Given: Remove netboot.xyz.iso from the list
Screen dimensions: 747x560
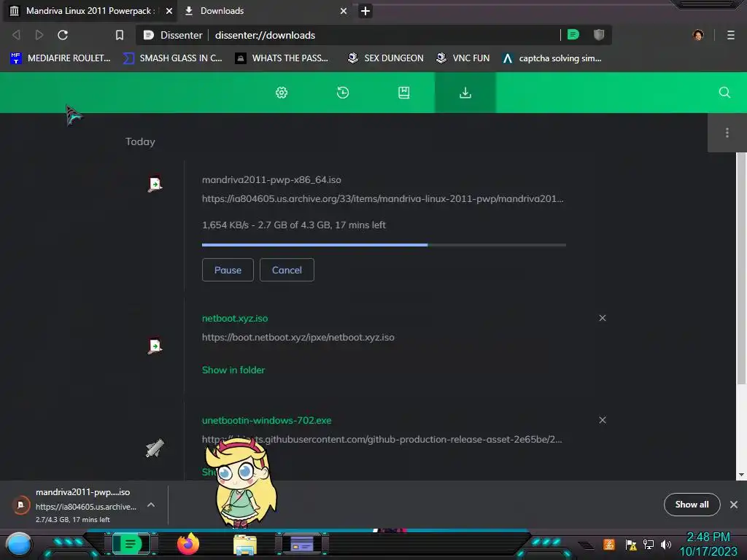Looking at the screenshot, I should click(x=603, y=318).
